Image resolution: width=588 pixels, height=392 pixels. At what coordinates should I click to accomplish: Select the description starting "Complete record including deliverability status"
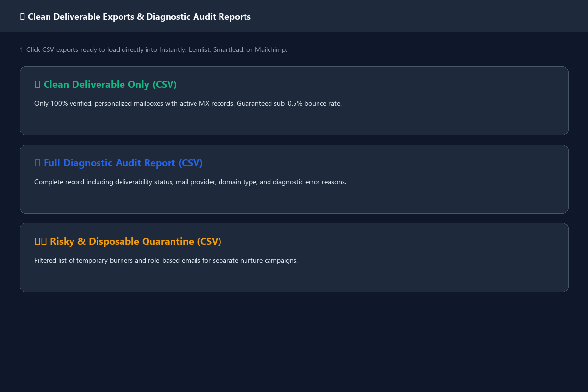[x=190, y=182]
